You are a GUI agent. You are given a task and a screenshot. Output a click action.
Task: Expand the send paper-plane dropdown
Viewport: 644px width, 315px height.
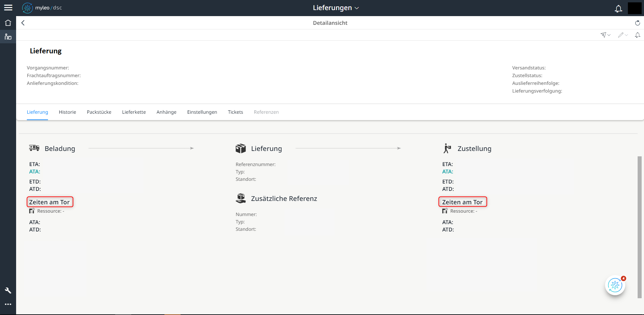[605, 35]
